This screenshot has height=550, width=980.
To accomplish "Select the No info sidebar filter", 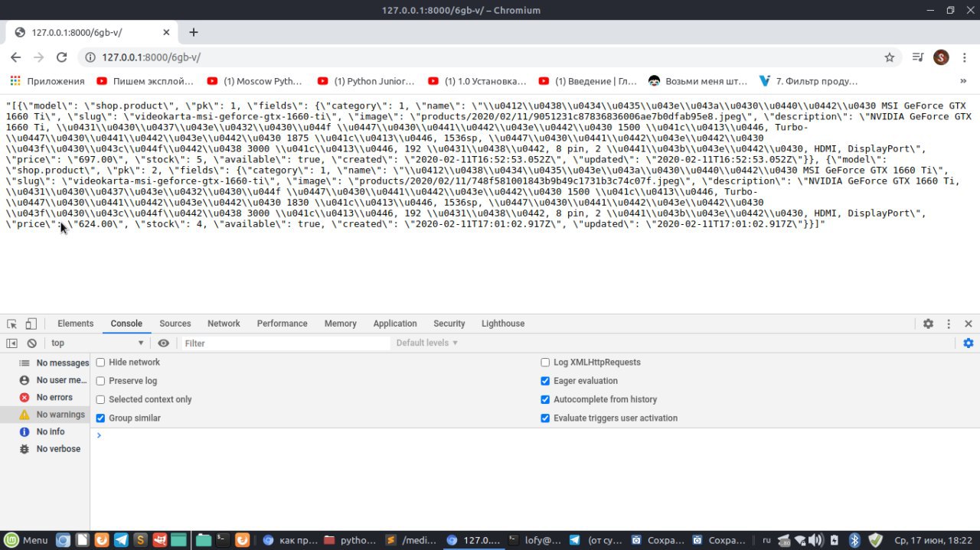I will 45,432.
